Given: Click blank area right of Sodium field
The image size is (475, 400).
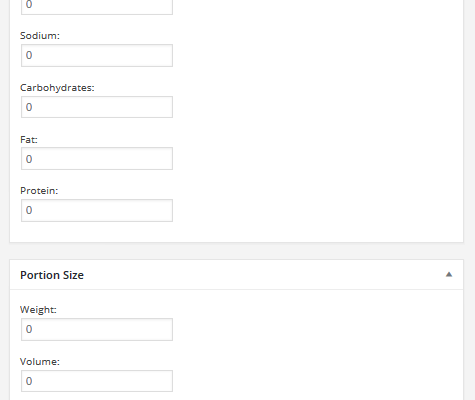Looking at the screenshot, I should (x=317, y=55).
